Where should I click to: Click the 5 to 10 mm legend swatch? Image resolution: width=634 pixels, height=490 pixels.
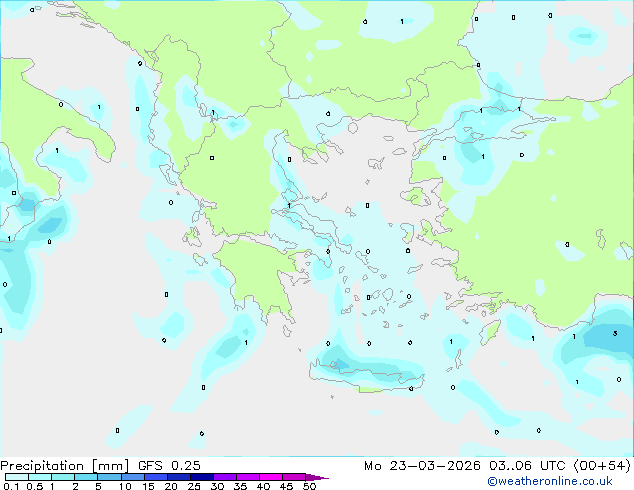[x=109, y=477]
